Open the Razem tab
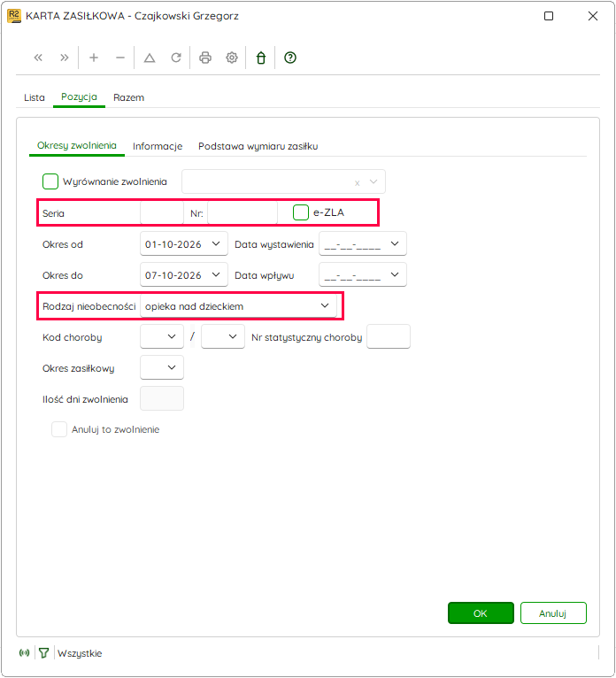This screenshot has height=678, width=616. (129, 97)
